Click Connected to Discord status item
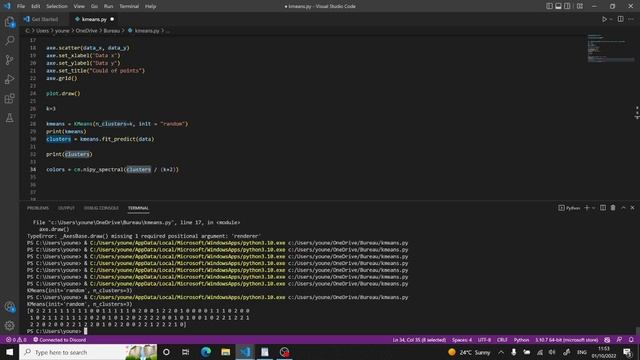The width and height of the screenshot is (640, 360). click(60, 340)
